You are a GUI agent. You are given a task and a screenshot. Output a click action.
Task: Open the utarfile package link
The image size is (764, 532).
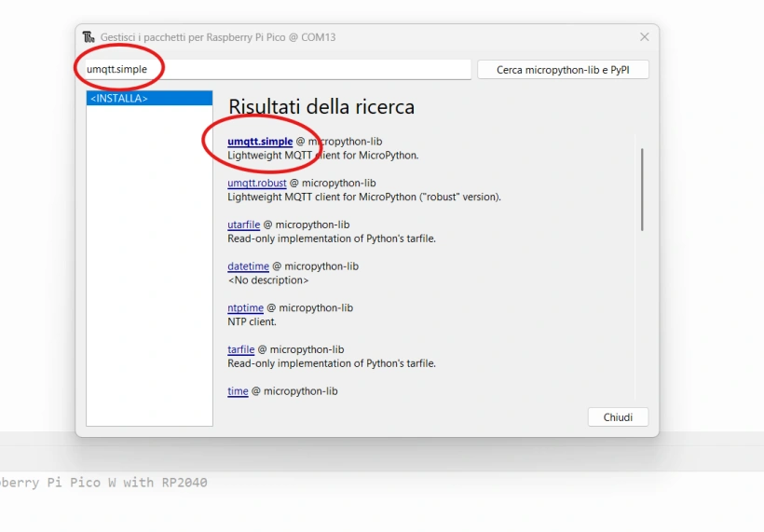pos(243,225)
